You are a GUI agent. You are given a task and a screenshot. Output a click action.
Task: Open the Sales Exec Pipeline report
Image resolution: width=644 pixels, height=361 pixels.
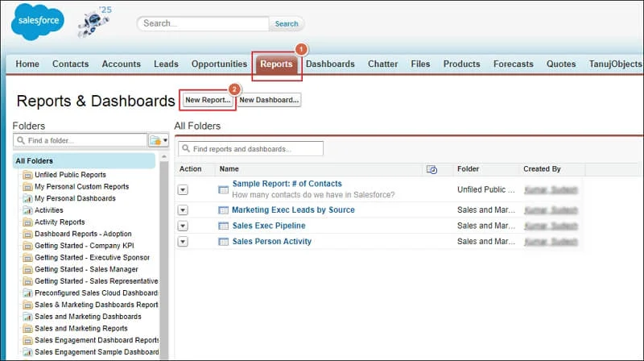(x=269, y=226)
